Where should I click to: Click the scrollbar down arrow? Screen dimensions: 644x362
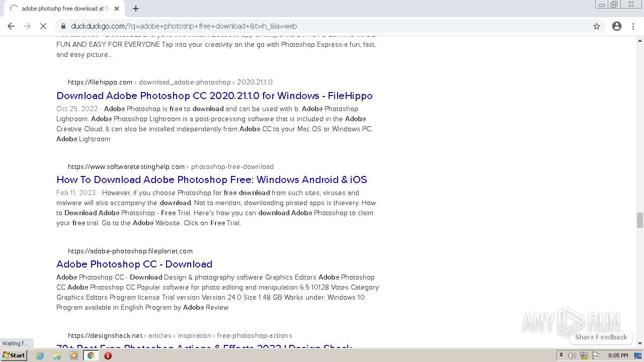tap(640, 343)
